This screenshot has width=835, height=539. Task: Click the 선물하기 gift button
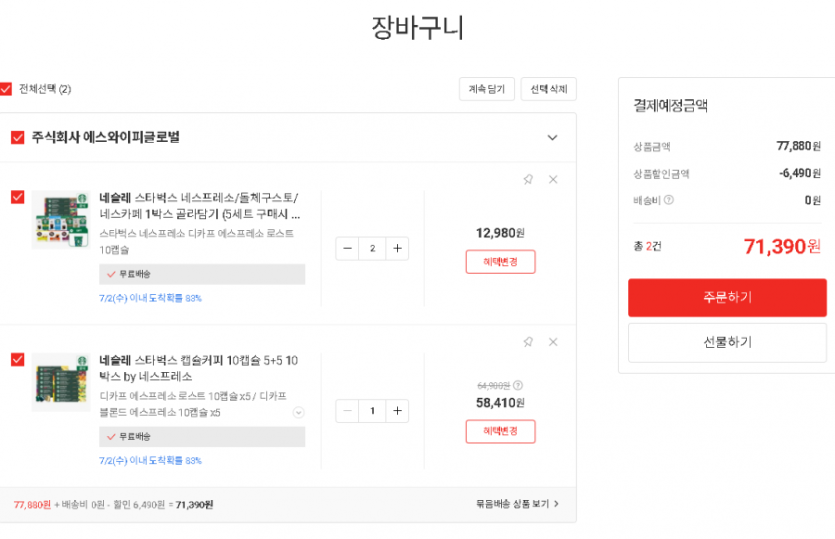click(x=727, y=342)
